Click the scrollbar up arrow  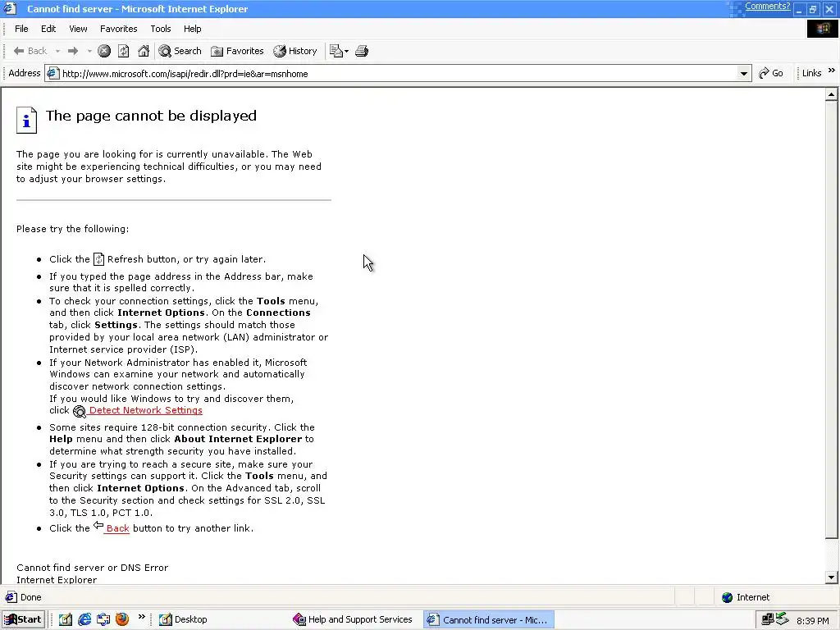tap(831, 95)
